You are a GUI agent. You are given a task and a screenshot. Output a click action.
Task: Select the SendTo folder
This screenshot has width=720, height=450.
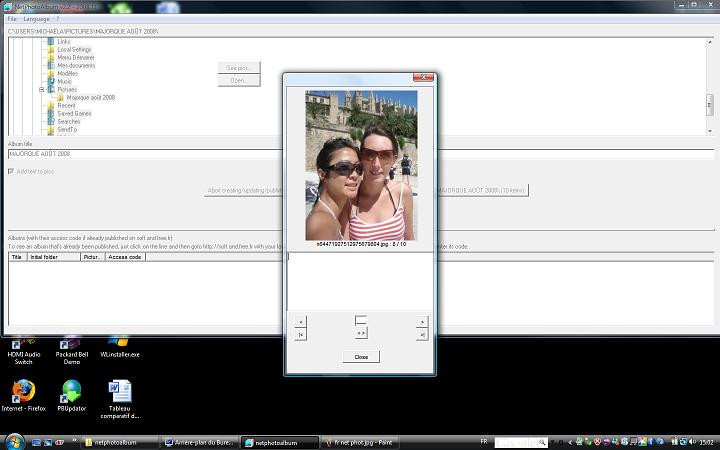pyautogui.click(x=67, y=129)
